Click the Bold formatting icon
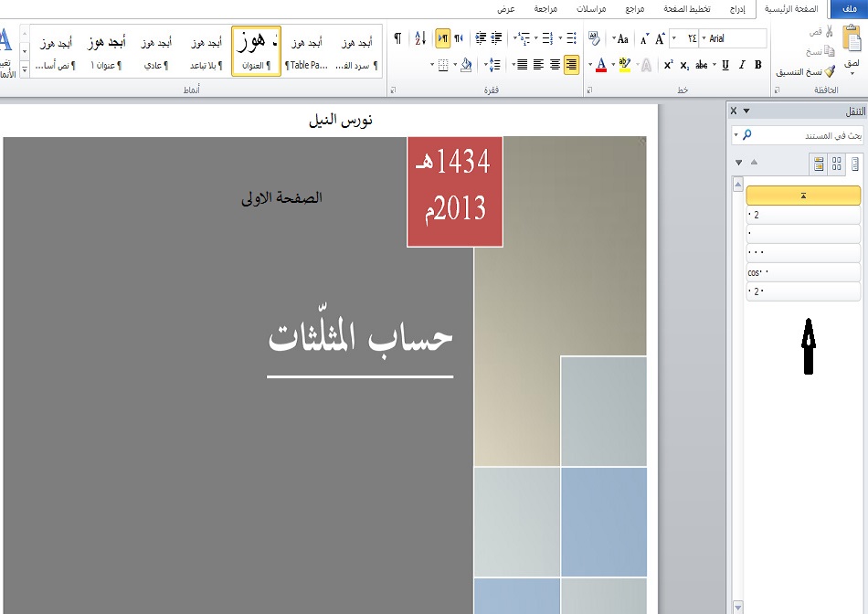 758,65
